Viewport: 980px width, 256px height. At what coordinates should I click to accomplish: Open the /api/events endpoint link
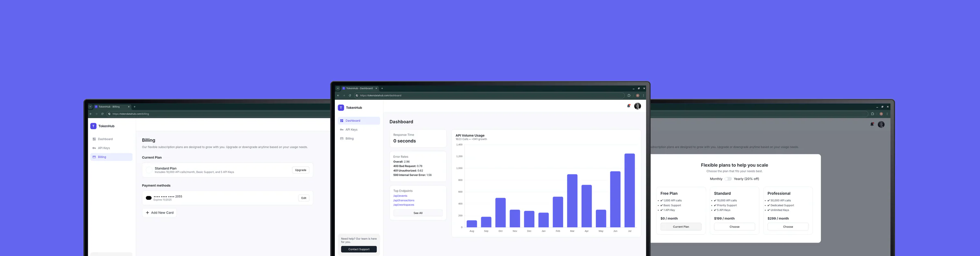400,196
